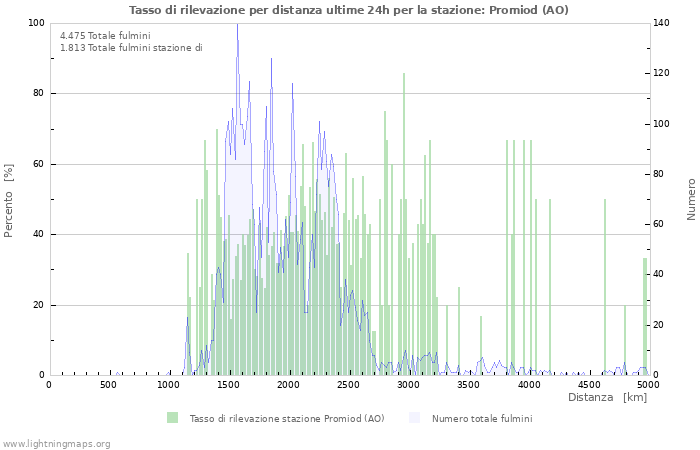The height and width of the screenshot is (450, 700).
Task: Click the green legend swatch for Tasso di rilevazione
Action: pos(173,418)
